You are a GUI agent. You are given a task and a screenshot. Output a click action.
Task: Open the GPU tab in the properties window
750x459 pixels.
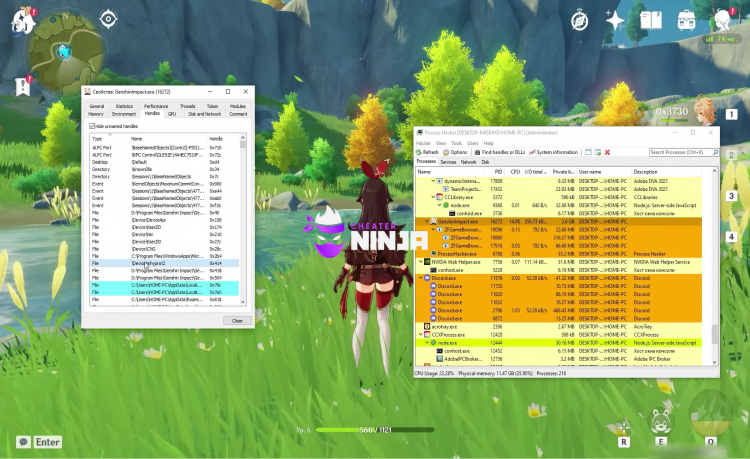coord(172,114)
